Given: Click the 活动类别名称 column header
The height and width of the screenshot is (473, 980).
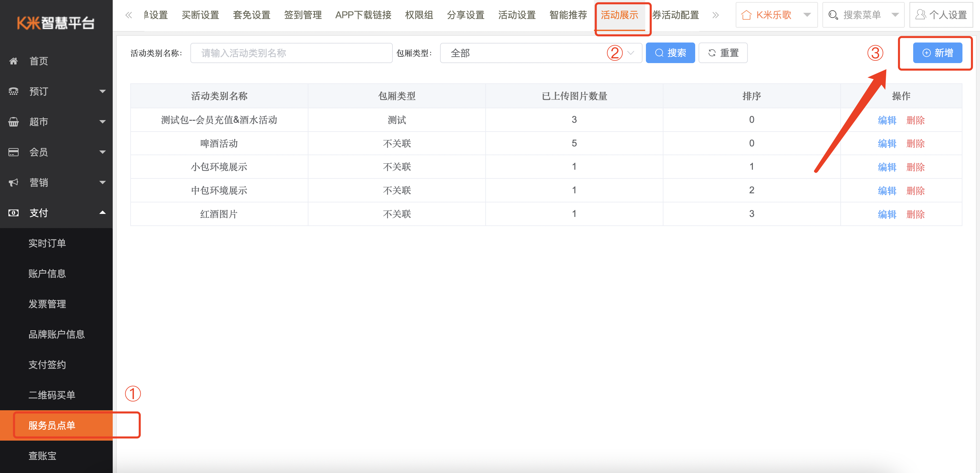Looking at the screenshot, I should [x=219, y=96].
